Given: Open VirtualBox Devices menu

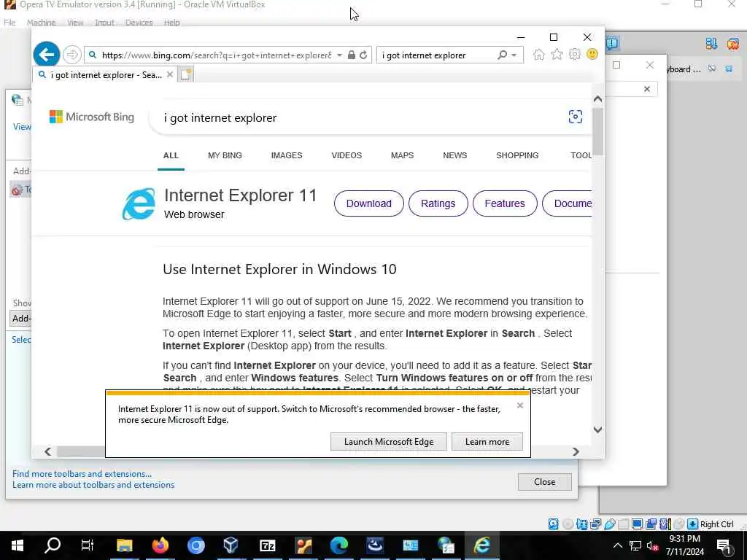Looking at the screenshot, I should 139,23.
